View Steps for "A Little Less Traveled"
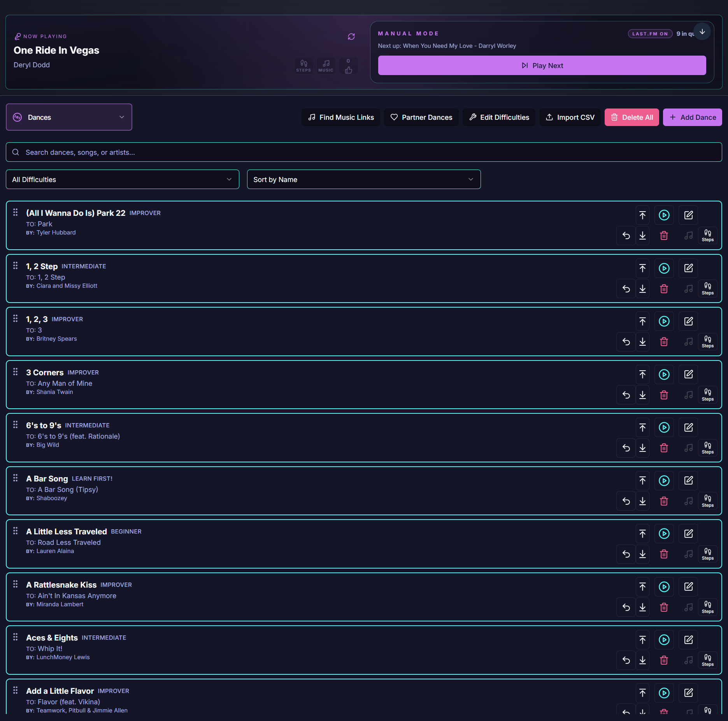Viewport: 728px width, 721px height. pos(707,554)
